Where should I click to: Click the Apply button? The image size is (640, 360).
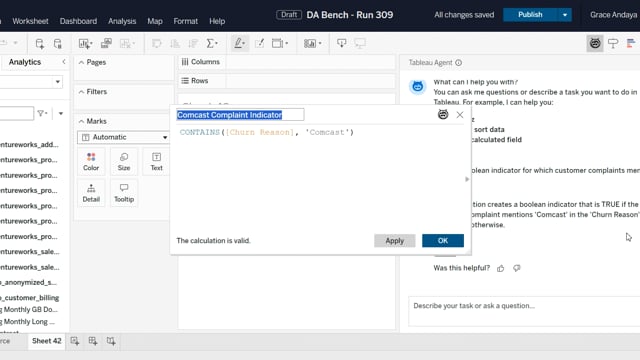point(395,241)
